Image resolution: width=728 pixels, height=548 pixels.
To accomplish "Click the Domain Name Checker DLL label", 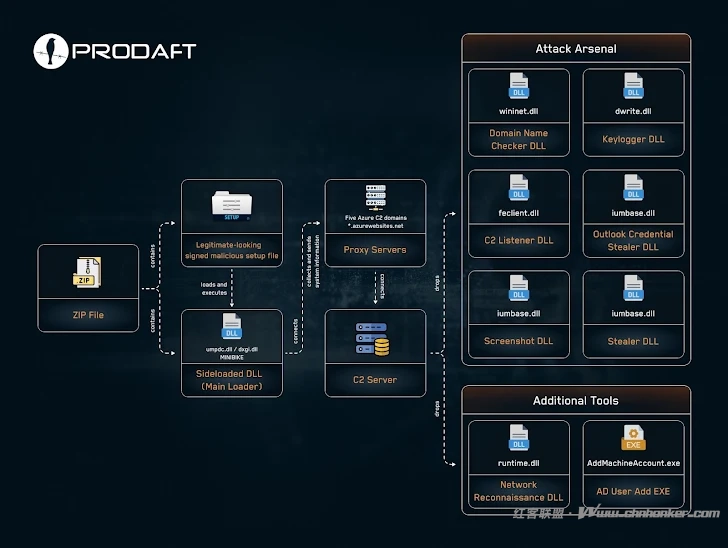I will [x=519, y=139].
